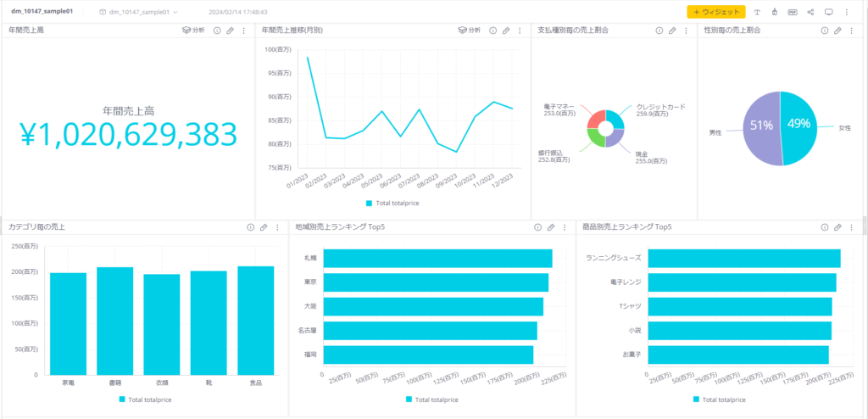Open presentation mode with the monitor icon
Screen dimensions: 868x419
click(829, 12)
